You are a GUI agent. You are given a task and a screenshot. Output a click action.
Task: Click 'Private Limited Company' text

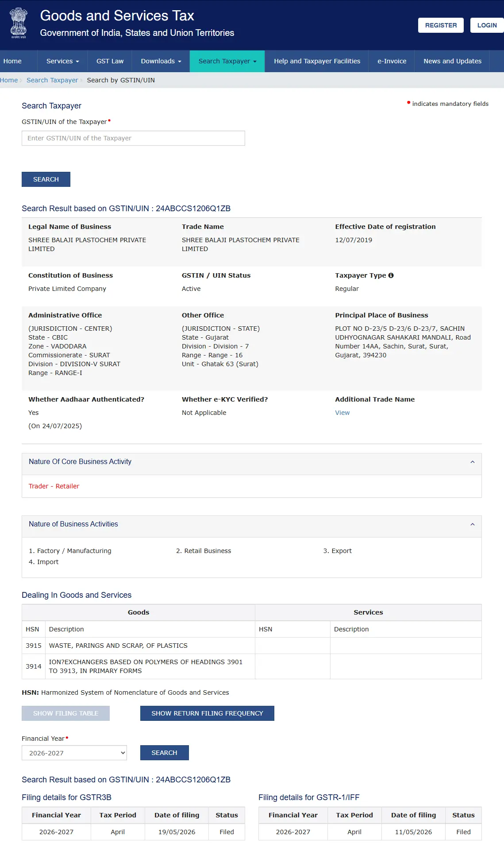pyautogui.click(x=67, y=289)
